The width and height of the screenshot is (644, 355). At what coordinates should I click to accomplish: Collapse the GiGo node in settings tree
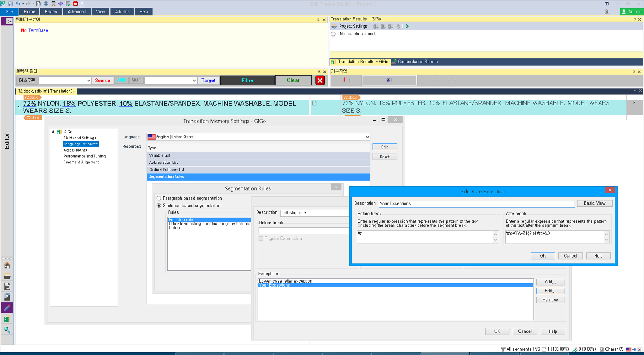click(53, 131)
